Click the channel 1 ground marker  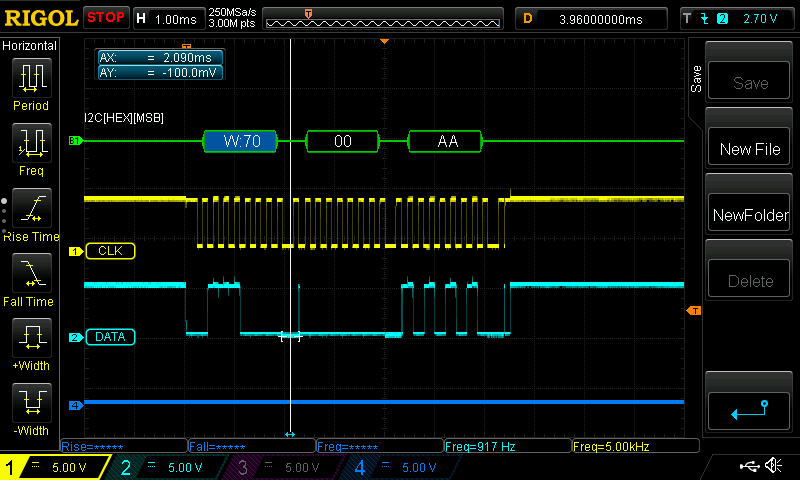tap(76, 251)
